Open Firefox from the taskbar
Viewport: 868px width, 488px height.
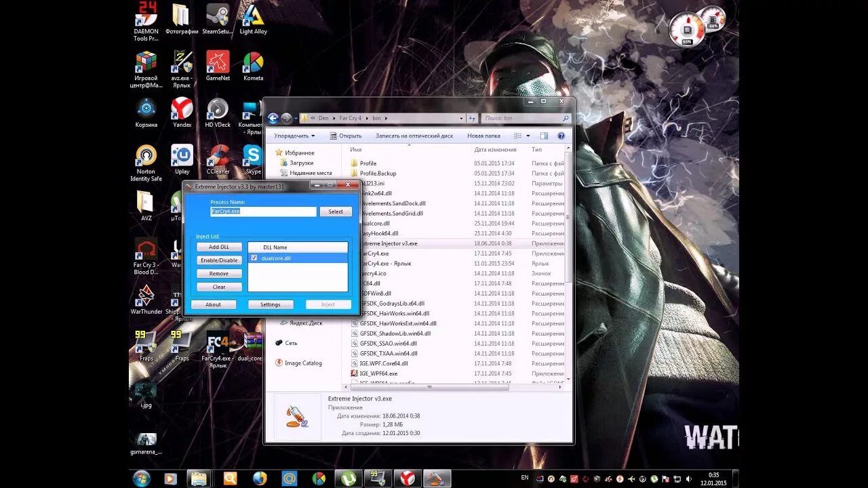260,478
